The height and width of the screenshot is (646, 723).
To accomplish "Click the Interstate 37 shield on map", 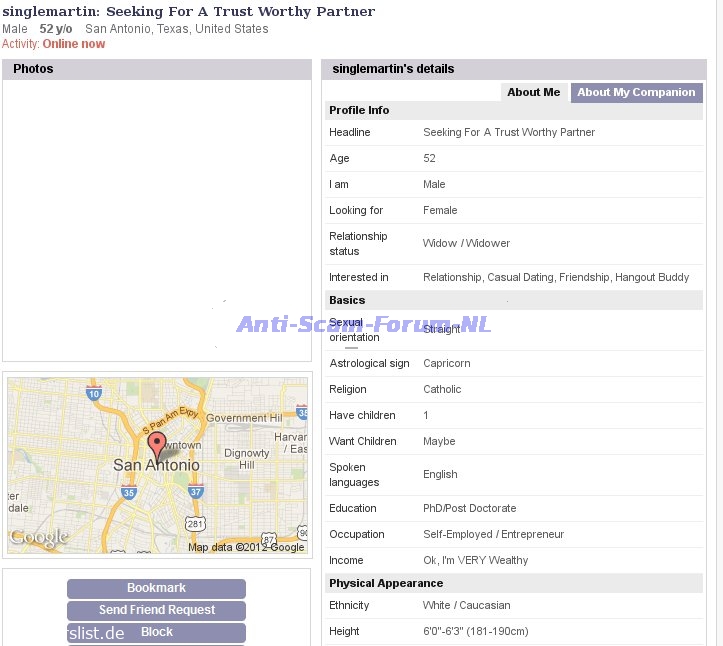I will tap(196, 491).
